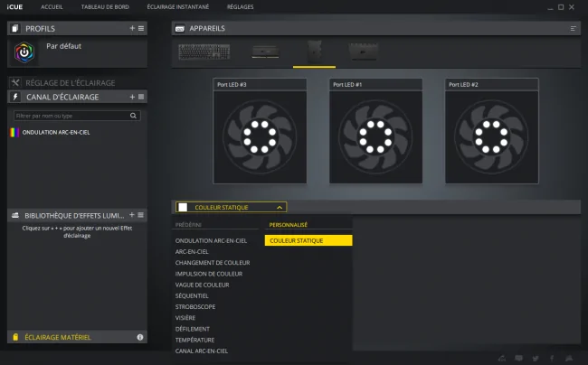The image size is (588, 365).
Task: Choose VAGUE DE COULEUR effect
Action: (x=202, y=285)
